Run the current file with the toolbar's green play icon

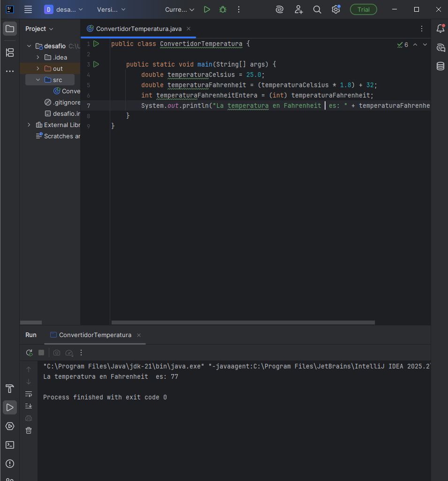[x=207, y=9]
